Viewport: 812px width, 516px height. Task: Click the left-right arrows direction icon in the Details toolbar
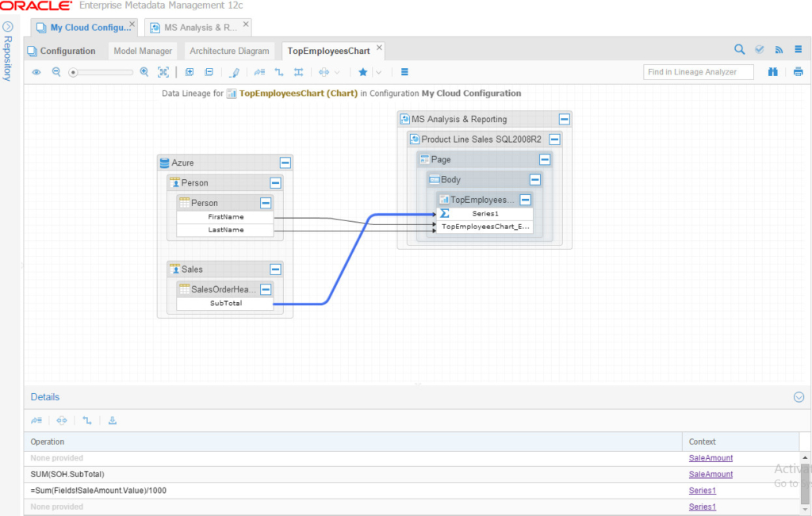62,420
